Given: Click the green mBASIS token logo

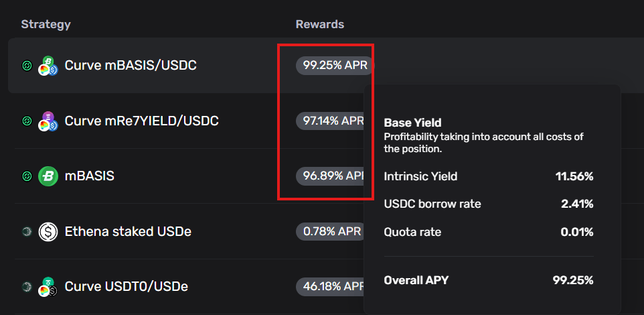Looking at the screenshot, I should tap(48, 176).
